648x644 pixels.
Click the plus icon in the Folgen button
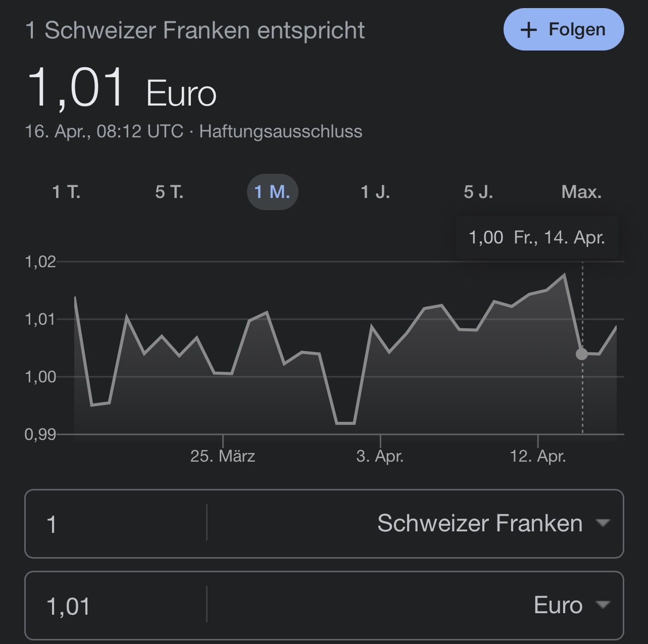(528, 30)
